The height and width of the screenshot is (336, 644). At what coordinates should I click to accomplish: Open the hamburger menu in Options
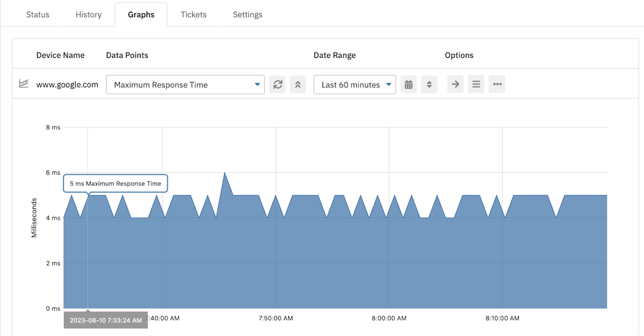(x=476, y=84)
